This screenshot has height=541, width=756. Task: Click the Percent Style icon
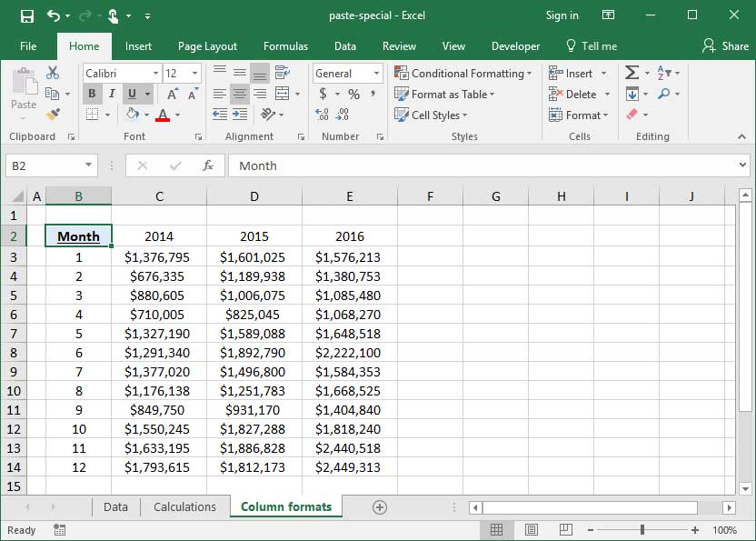(353, 95)
